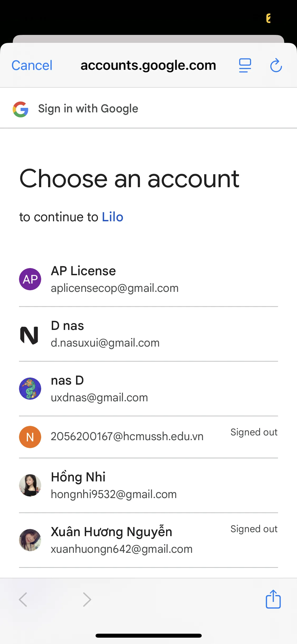Tap Hồng Nhi's profile photo

pos(30,485)
